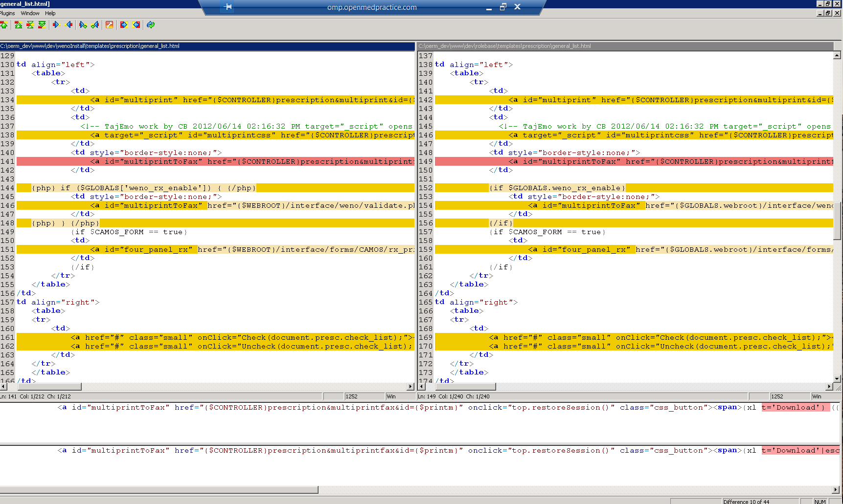Click left pane horizontal scroll left arrow
This screenshot has height=504, width=843.
(4, 387)
